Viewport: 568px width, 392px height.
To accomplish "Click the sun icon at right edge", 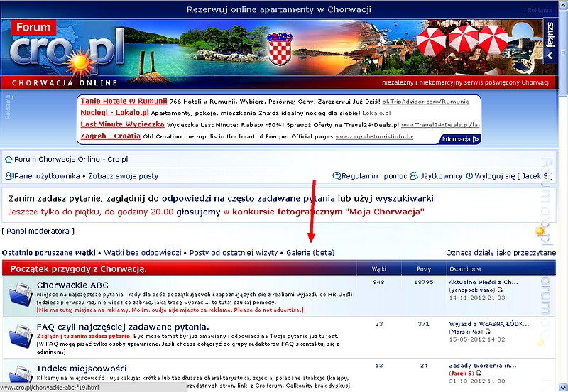I will click(x=540, y=231).
